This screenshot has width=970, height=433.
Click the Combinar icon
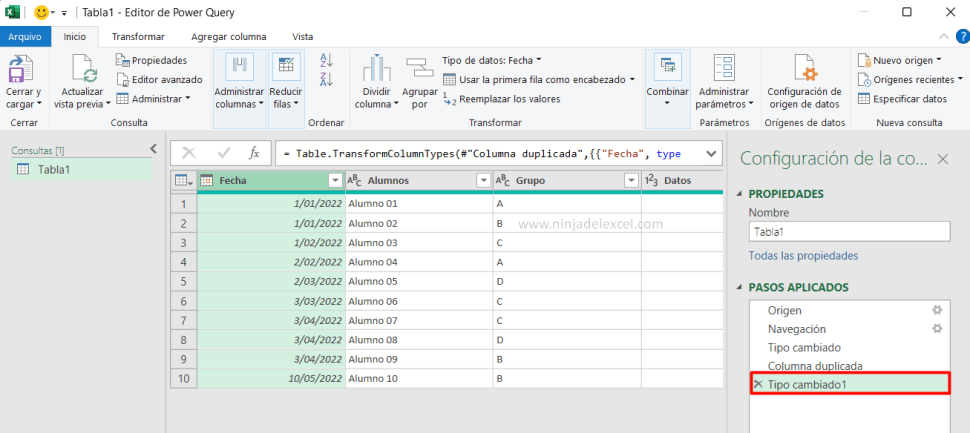(667, 66)
